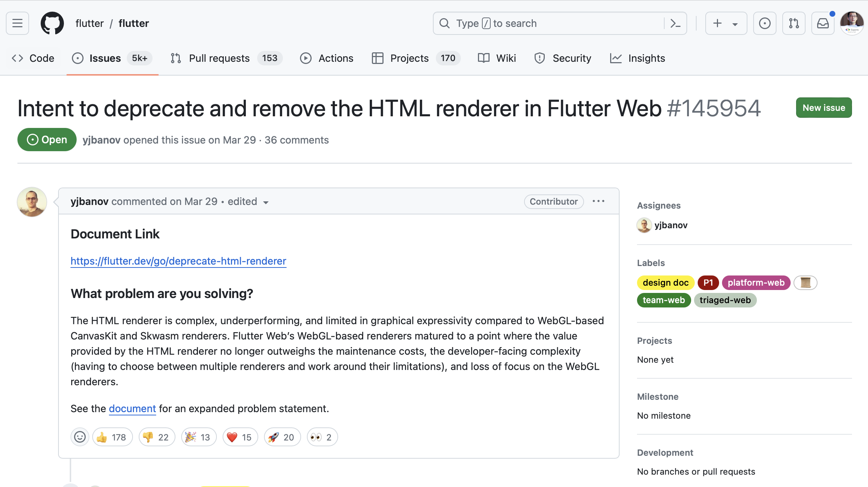
Task: Open the global issues icon in header
Action: click(764, 23)
